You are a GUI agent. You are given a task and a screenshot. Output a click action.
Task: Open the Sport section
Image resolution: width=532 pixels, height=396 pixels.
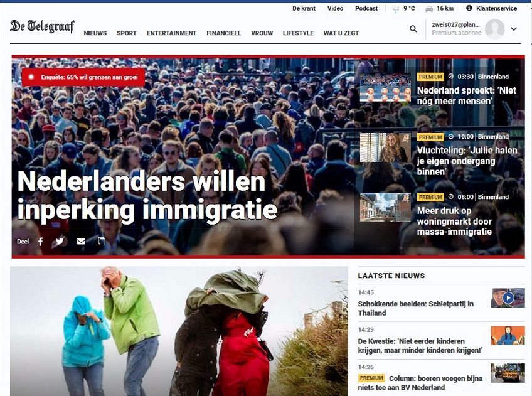(127, 33)
